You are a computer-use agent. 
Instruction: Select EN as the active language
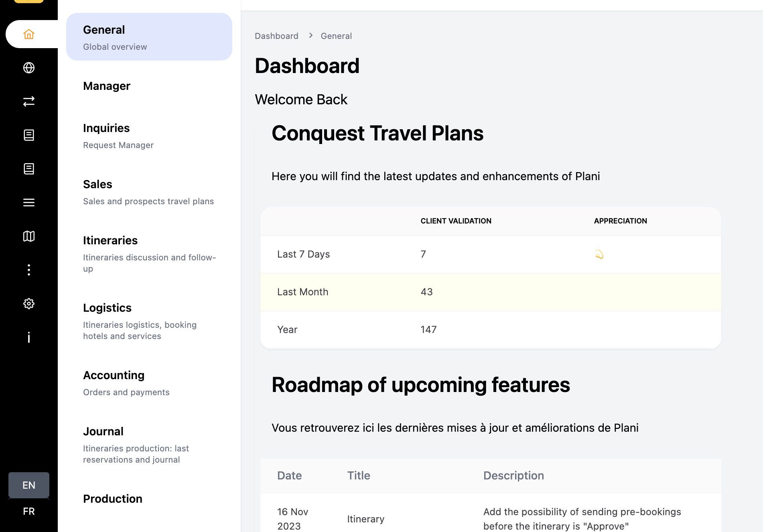(x=28, y=485)
